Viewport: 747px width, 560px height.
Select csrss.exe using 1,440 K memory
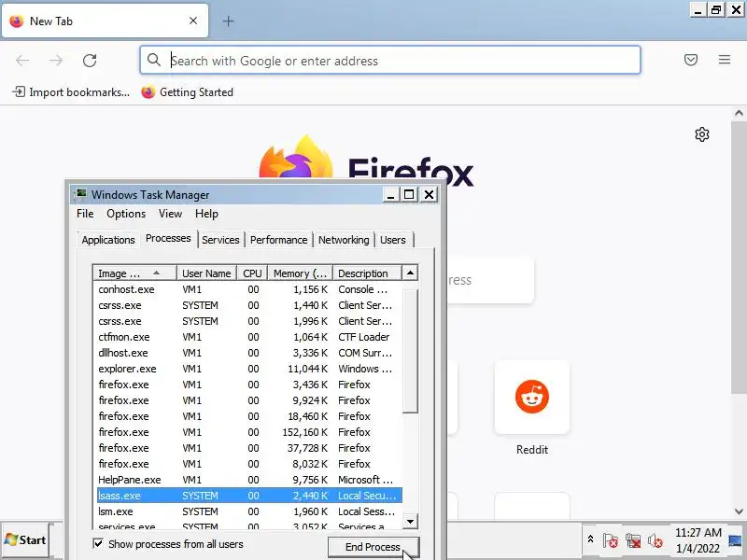point(249,305)
